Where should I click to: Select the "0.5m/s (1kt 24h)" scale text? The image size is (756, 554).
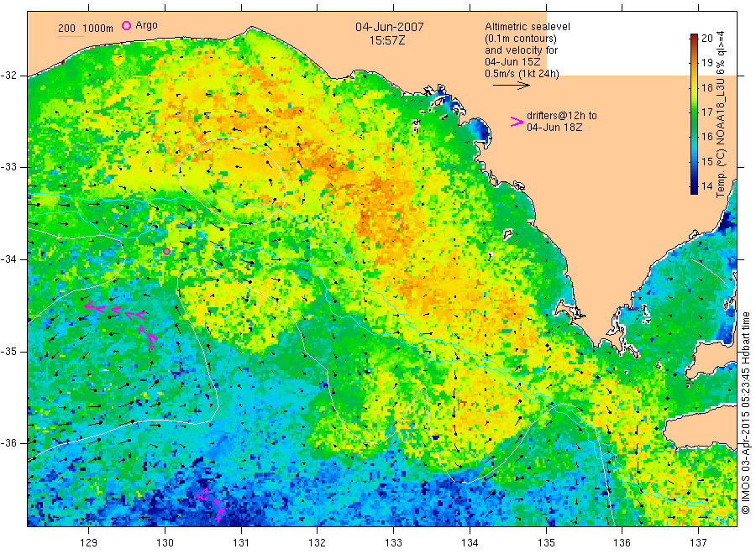[x=522, y=74]
